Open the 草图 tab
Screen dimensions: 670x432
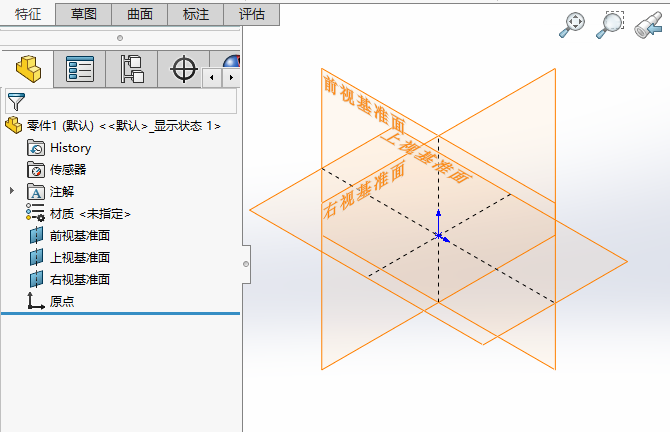84,14
